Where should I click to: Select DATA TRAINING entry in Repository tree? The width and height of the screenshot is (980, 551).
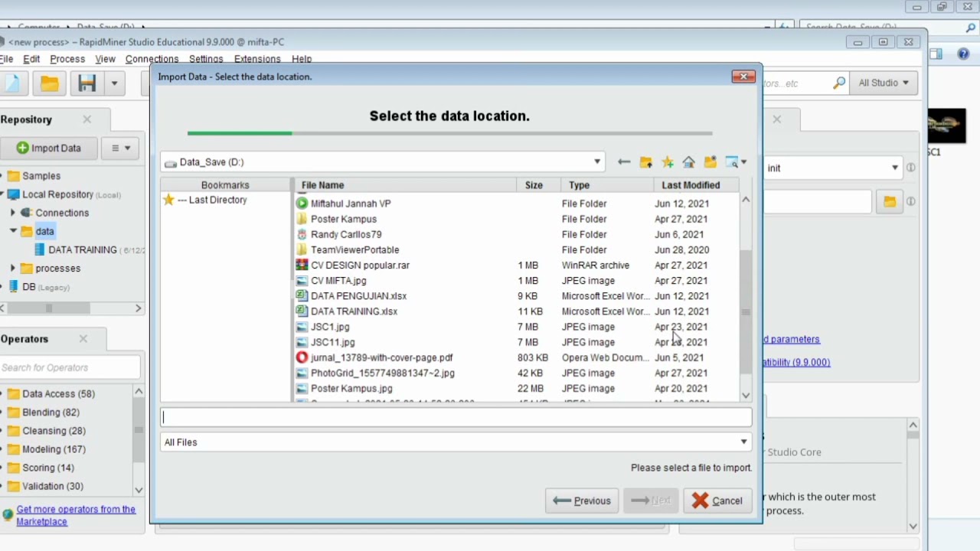pos(83,250)
